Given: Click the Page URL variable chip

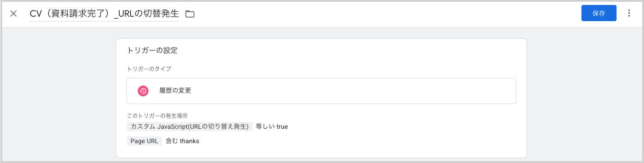Looking at the screenshot, I should point(144,141).
